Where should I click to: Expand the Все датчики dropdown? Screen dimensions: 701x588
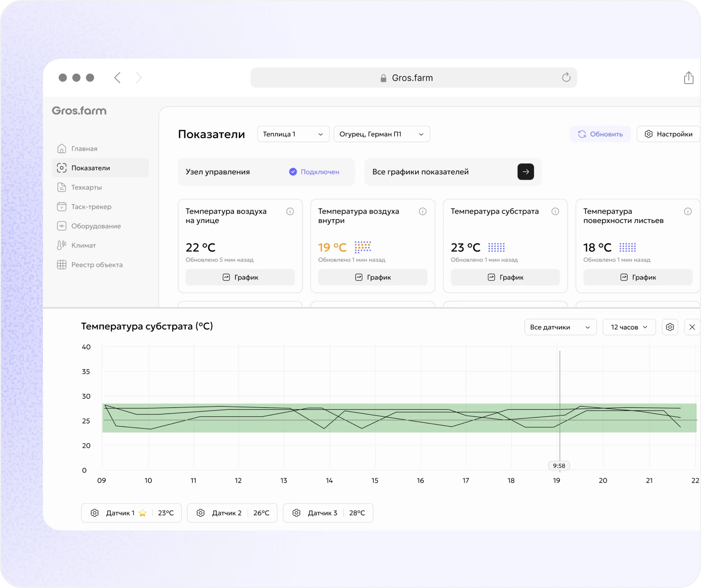[560, 327]
